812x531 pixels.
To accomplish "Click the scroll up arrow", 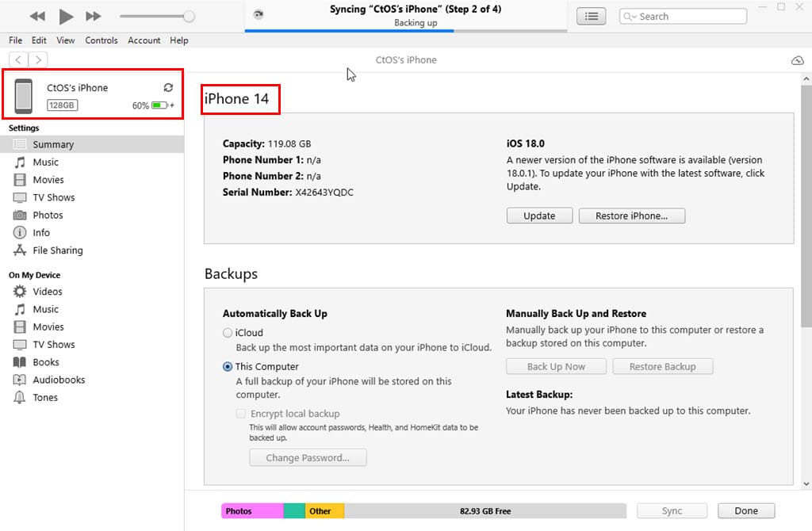I will [806, 79].
